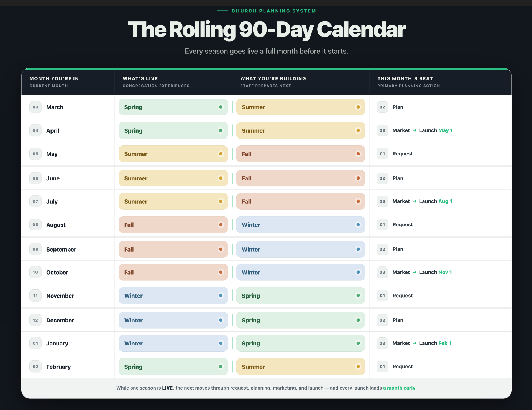Click the blue dot in December's live Winter pill
Viewport: 532px width, 410px height.
tap(221, 320)
